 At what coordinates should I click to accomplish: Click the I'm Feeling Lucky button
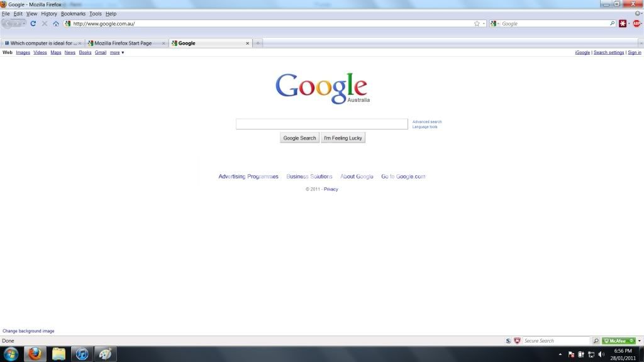(343, 138)
